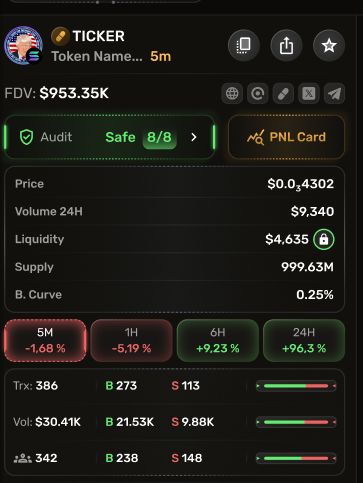Switch to the 6H timeframe
363x483 pixels.
(x=218, y=340)
